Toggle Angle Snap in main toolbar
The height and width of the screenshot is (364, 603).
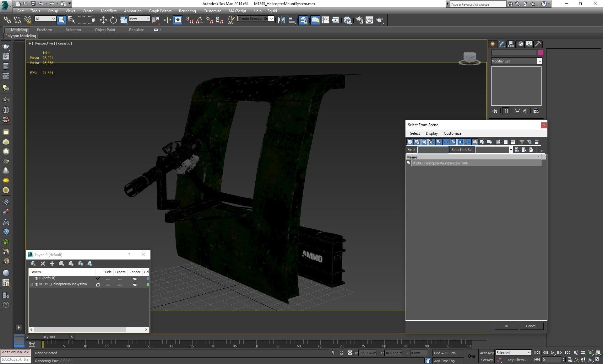199,20
